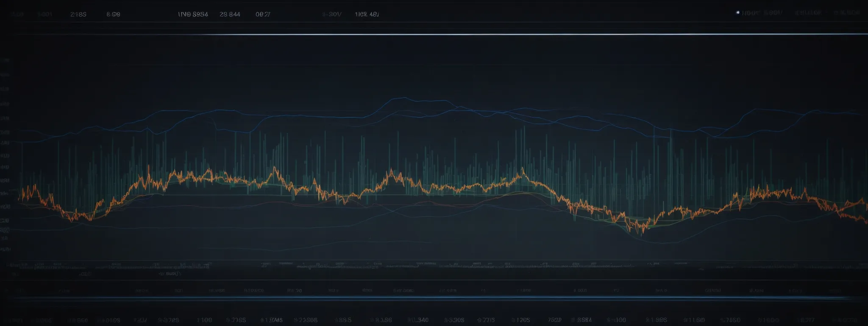Select the "1100" bottom axis label
This screenshot has width=868, height=326.
coord(204,320)
